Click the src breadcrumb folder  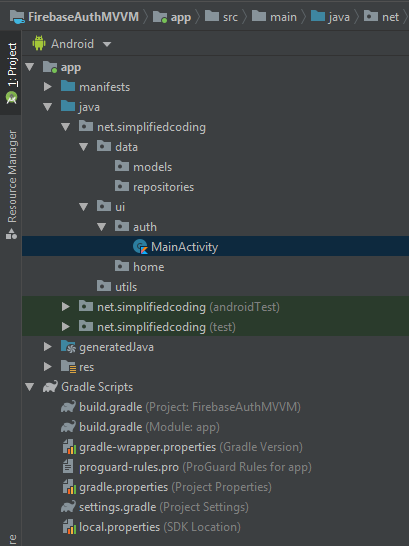tap(222, 17)
